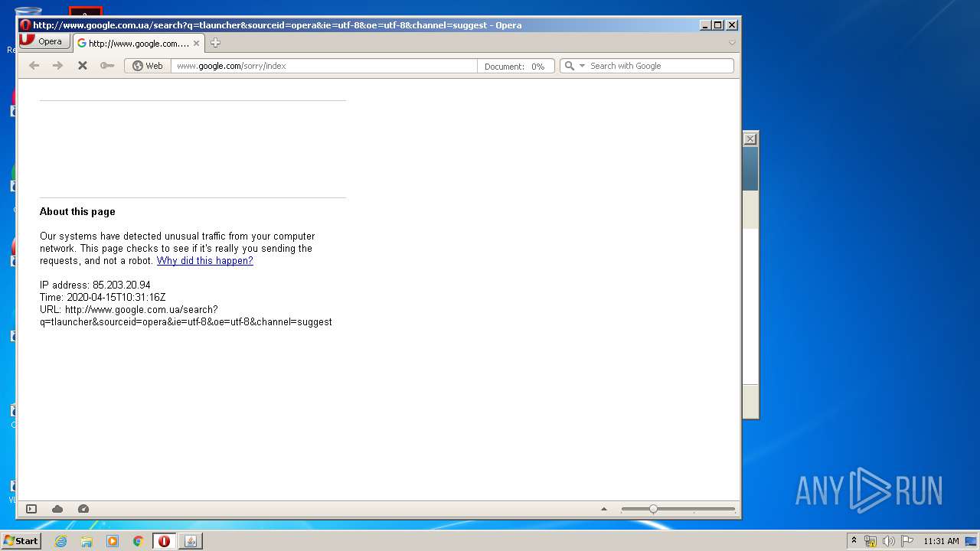The width and height of the screenshot is (980, 551).
Task: Toggle the Opera Turbo icon
Action: (83, 509)
